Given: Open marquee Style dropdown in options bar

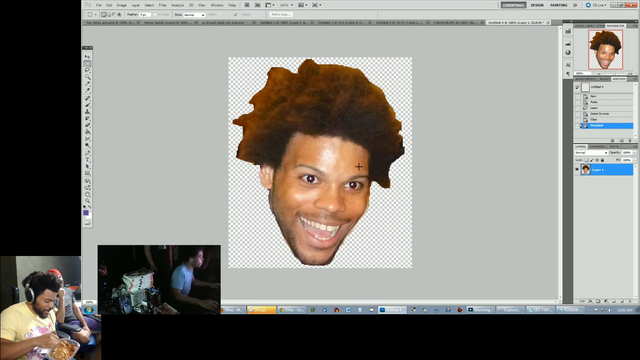Looking at the screenshot, I should point(194,15).
